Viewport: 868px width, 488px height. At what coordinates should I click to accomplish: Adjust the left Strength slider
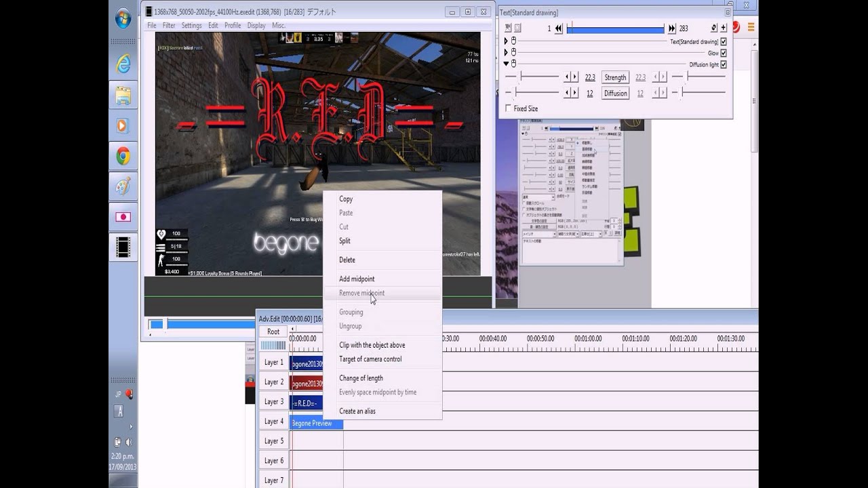[532, 77]
